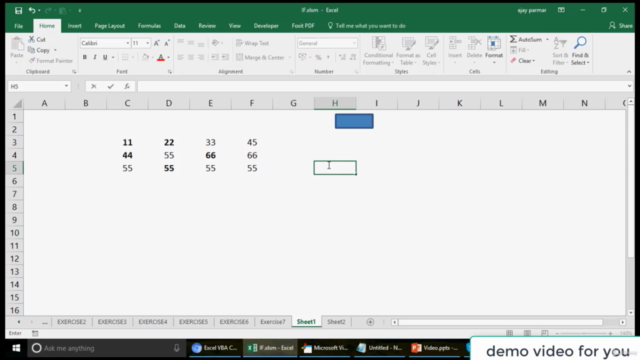
Task: Switch to the Formulas tab
Action: click(x=149, y=26)
